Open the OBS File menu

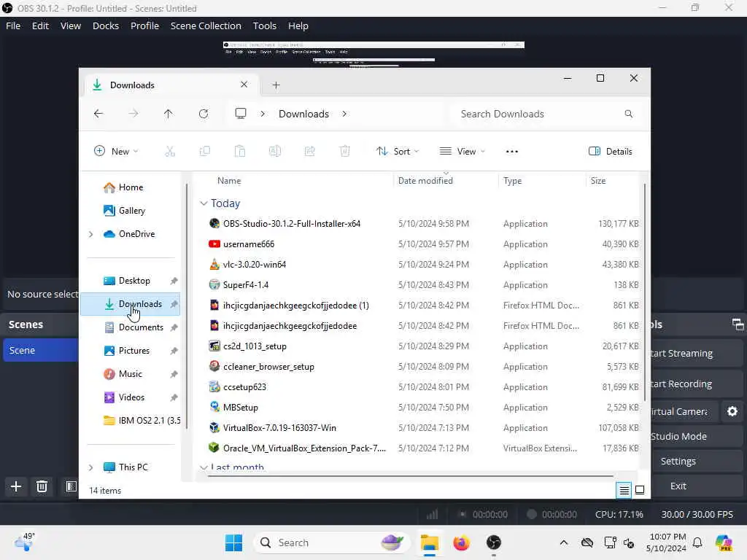[13, 26]
